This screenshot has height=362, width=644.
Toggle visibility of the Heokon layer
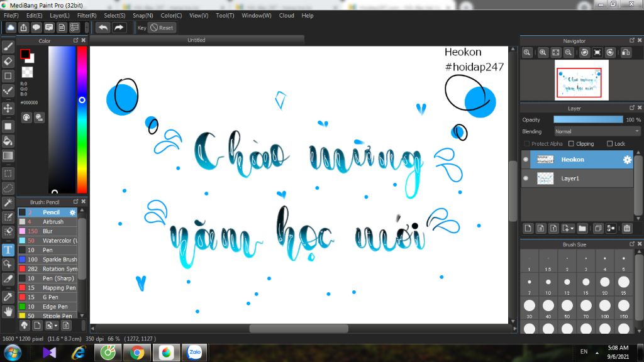[526, 160]
